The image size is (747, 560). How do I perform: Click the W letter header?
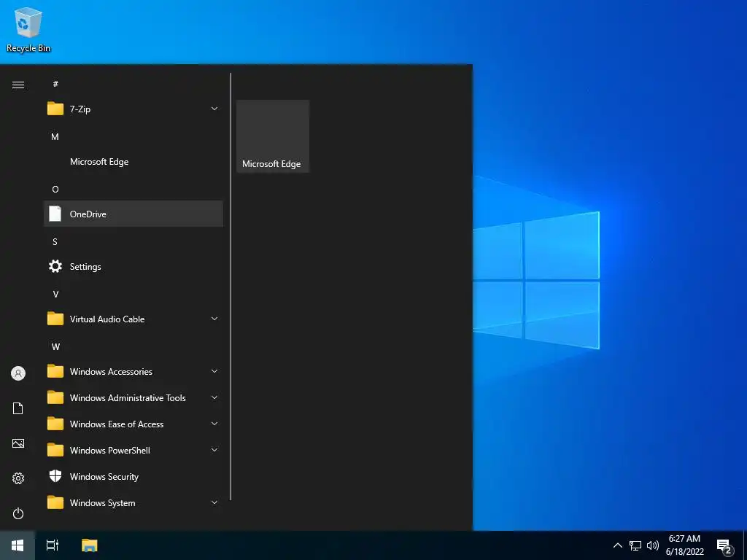pyautogui.click(x=55, y=346)
